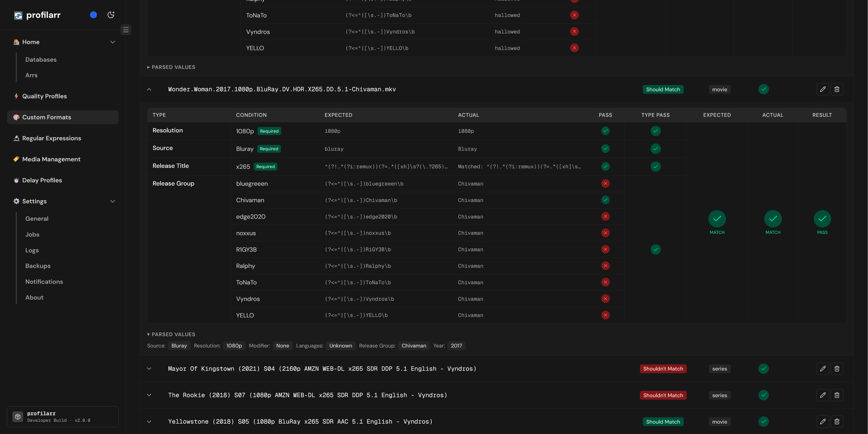868x434 pixels.
Task: Click the profilarr logo icon
Action: coord(18,15)
